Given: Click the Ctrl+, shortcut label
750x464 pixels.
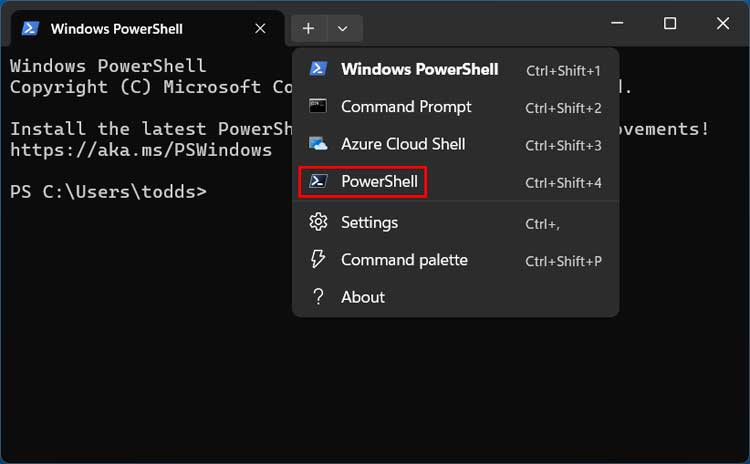Looking at the screenshot, I should (x=542, y=224).
